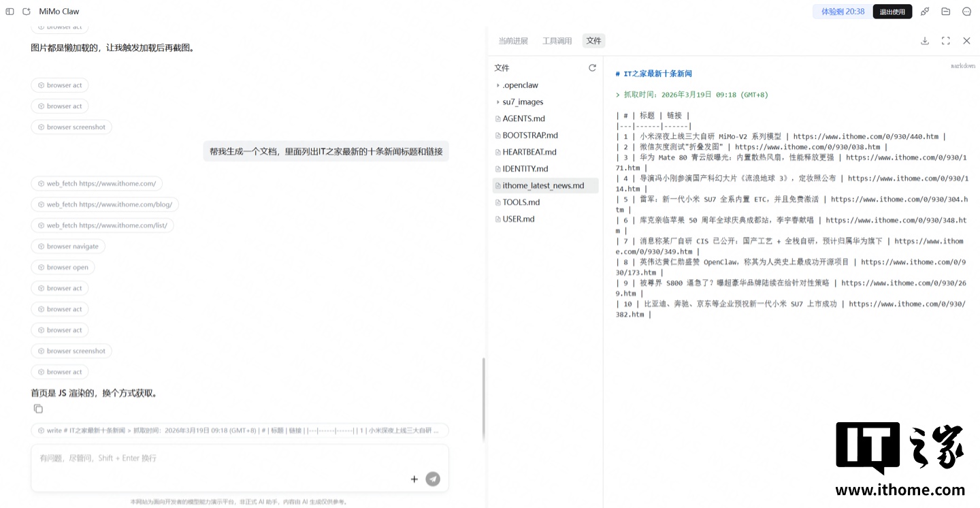Click the tool icon on the browser navigate chip
This screenshot has width=980, height=508.
(41, 247)
